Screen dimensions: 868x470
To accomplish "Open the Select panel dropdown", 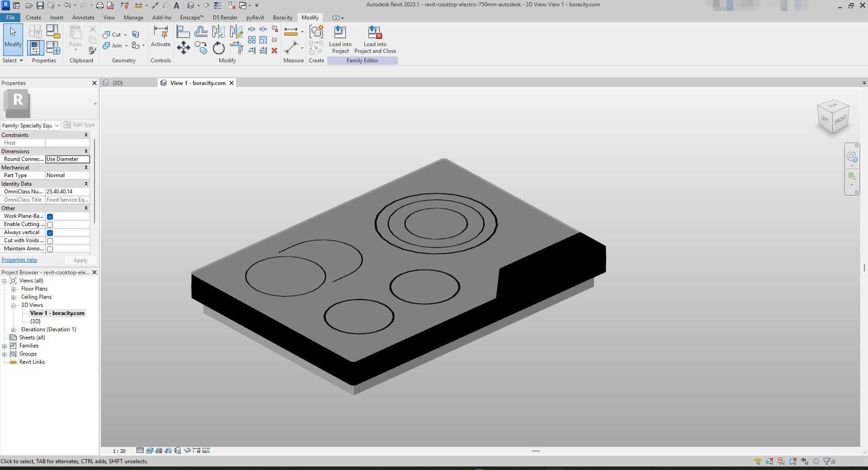I will click(x=13, y=61).
